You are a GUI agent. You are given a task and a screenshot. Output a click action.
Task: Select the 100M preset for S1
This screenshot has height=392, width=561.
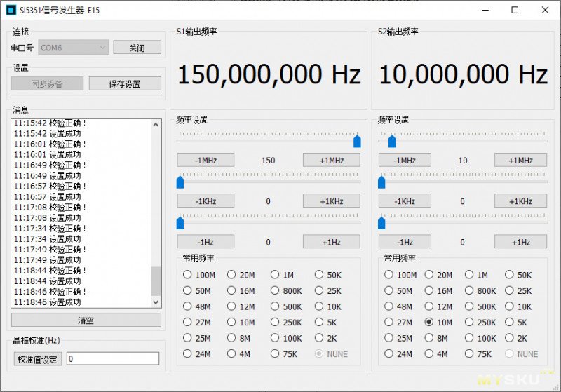[187, 275]
